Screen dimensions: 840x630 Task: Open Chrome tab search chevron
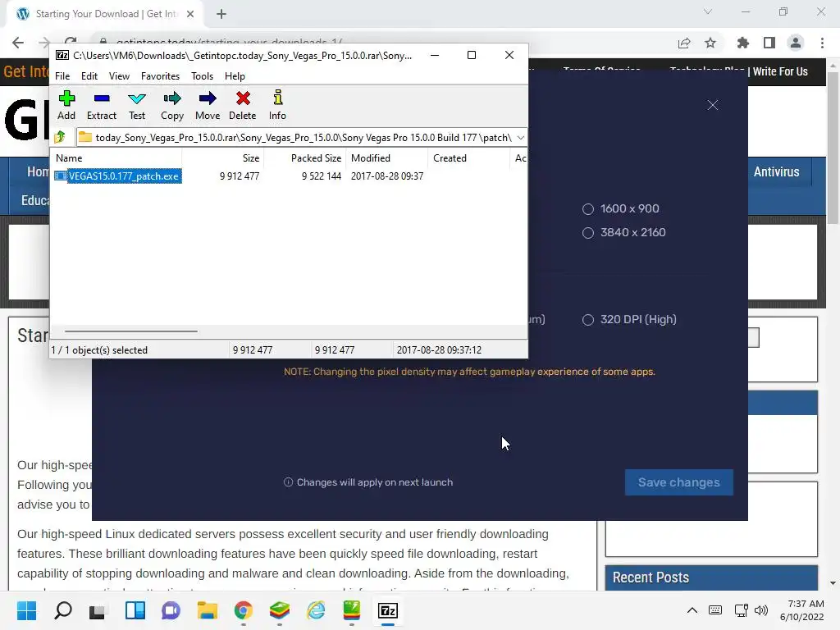coord(708,11)
